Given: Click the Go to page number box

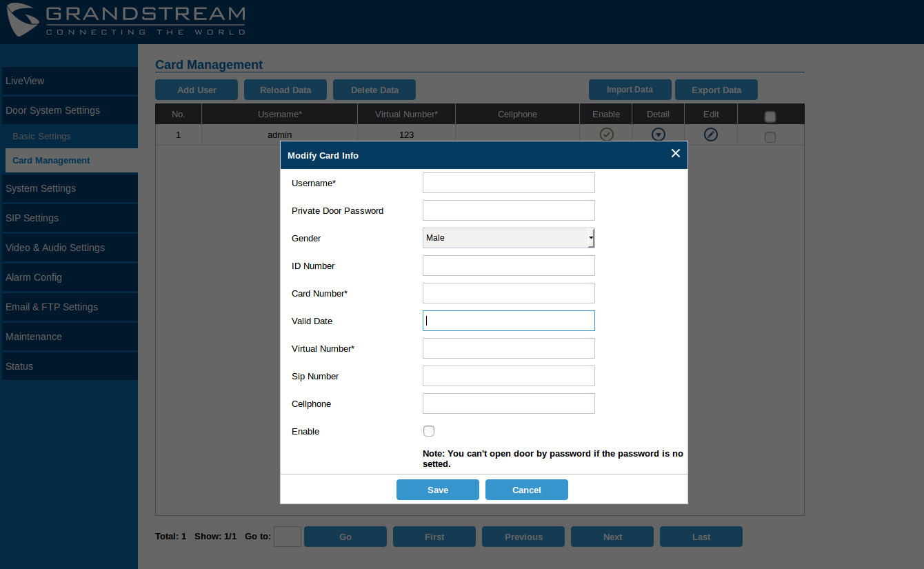Looking at the screenshot, I should [x=288, y=537].
